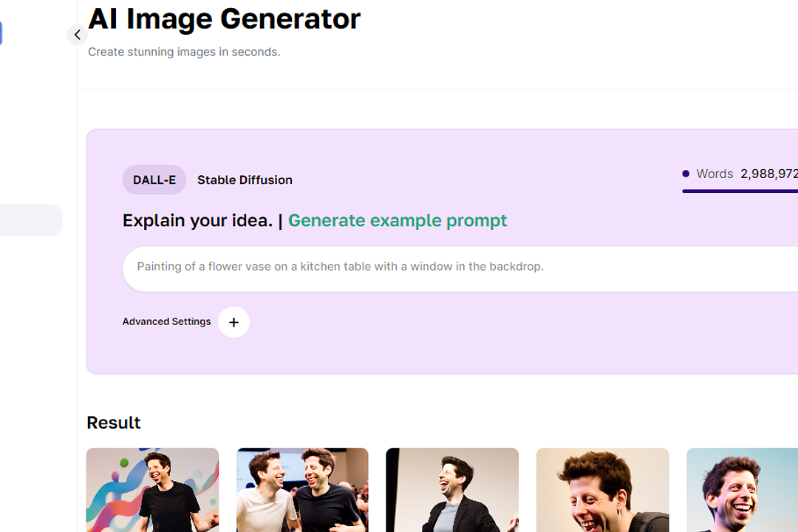Image resolution: width=798 pixels, height=532 pixels.
Task: Open the close-up result on beige background
Action: click(x=603, y=490)
